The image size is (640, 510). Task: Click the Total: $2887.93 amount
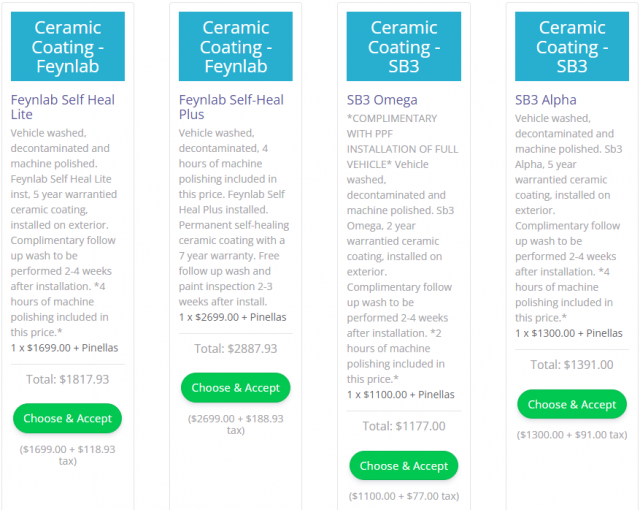(x=236, y=348)
